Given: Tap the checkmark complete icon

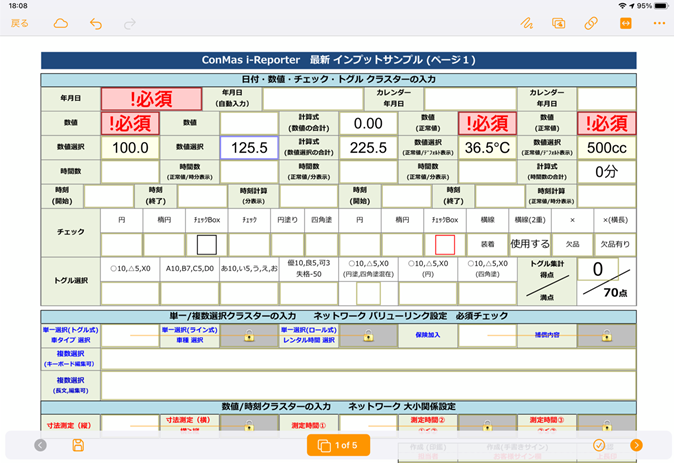Looking at the screenshot, I should [599, 445].
